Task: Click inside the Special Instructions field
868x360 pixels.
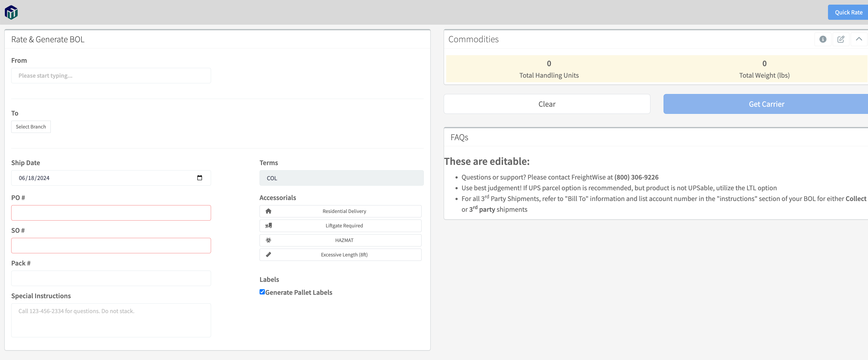Action: tap(111, 320)
